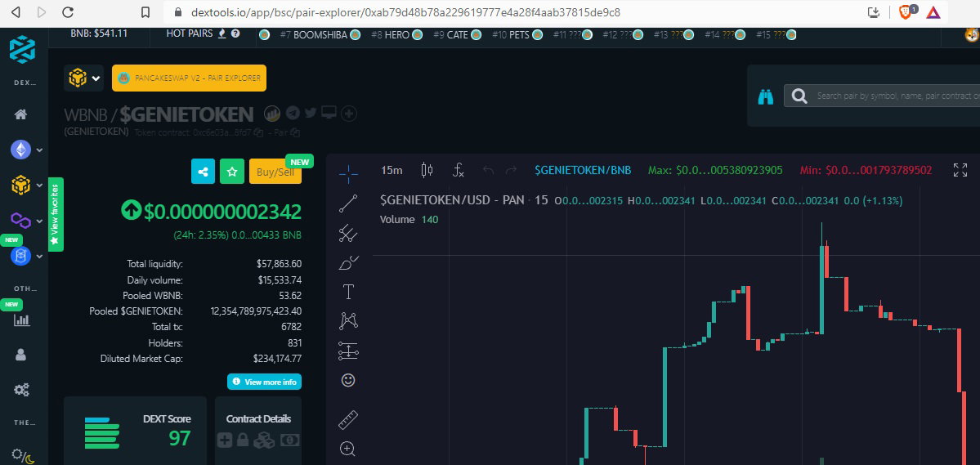Expand the Binance sidebar submenu chevron
The height and width of the screenshot is (465, 980).
(x=39, y=186)
